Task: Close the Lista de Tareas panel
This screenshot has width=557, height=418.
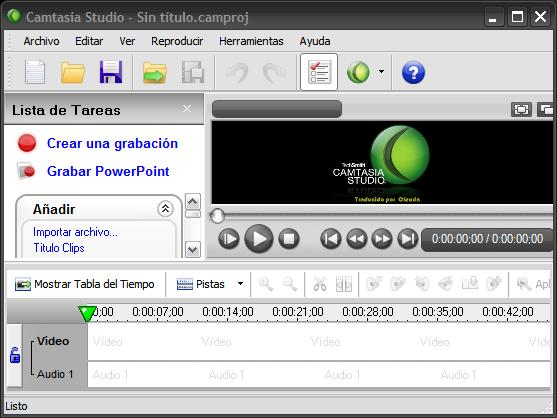Action: pyautogui.click(x=187, y=109)
